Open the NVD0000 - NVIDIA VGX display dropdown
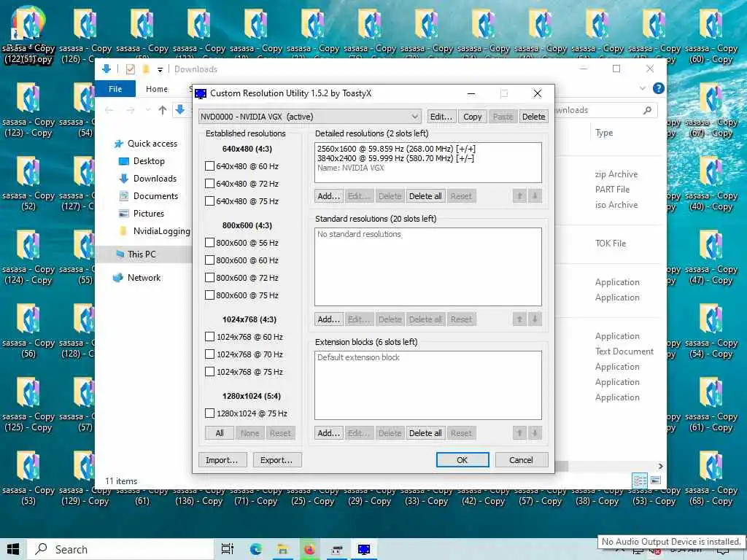This screenshot has width=747, height=560. 310,117
